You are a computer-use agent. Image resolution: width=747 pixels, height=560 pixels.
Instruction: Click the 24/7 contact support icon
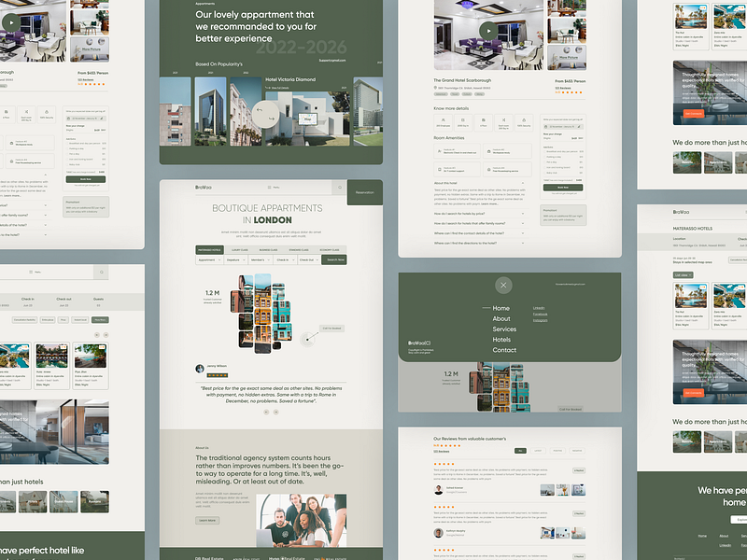coord(439,169)
